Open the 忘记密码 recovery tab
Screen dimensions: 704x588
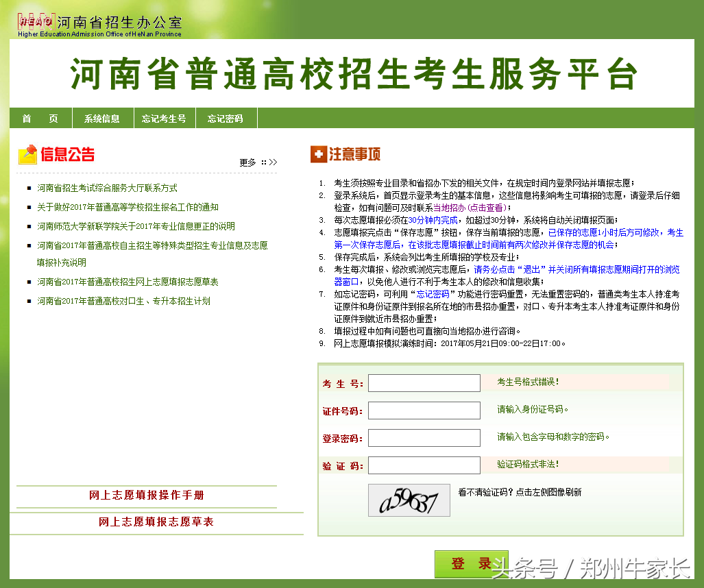click(226, 117)
